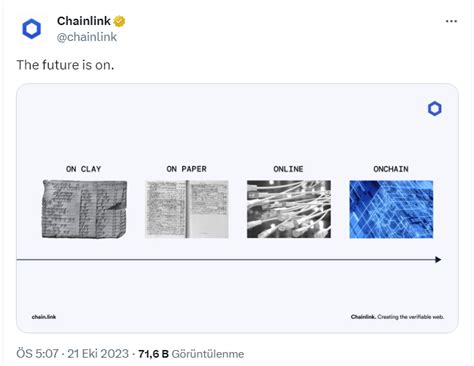474x366 pixels.
Task: Click the fiber cables picture
Action: (x=289, y=209)
